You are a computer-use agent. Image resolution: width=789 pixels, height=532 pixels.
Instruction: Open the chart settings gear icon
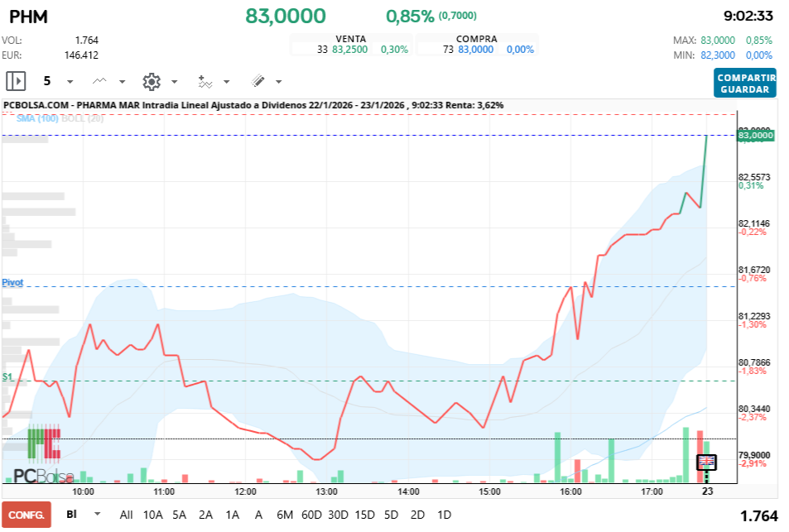click(152, 81)
